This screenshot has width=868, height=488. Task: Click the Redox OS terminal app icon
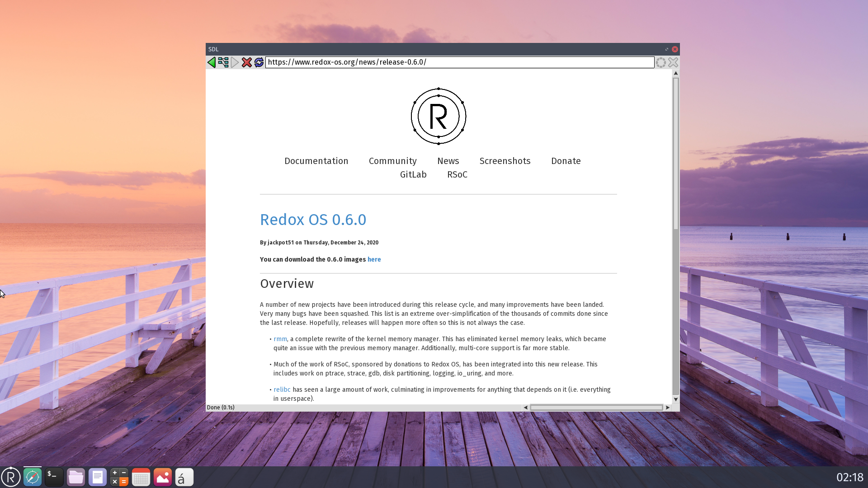pyautogui.click(x=54, y=477)
